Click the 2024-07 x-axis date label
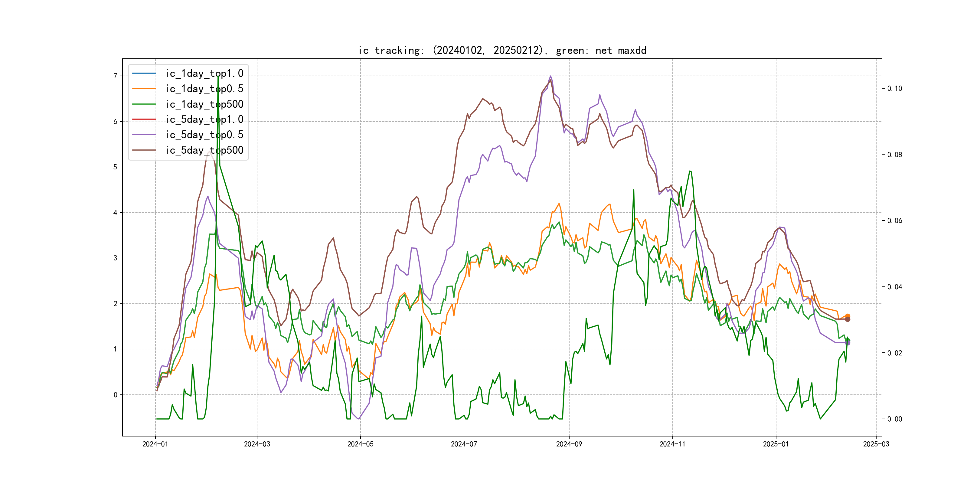 pos(464,444)
